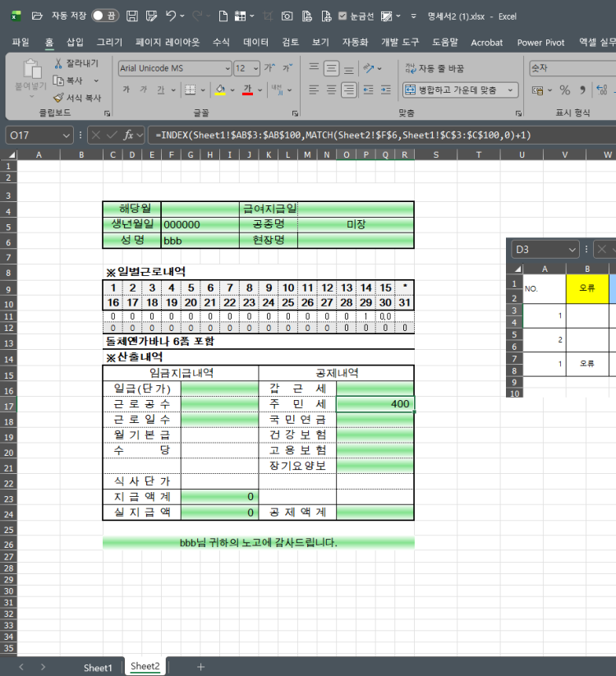Toggle 자동 줄 바꿈 wrap text
616x676 pixels.
tap(434, 69)
